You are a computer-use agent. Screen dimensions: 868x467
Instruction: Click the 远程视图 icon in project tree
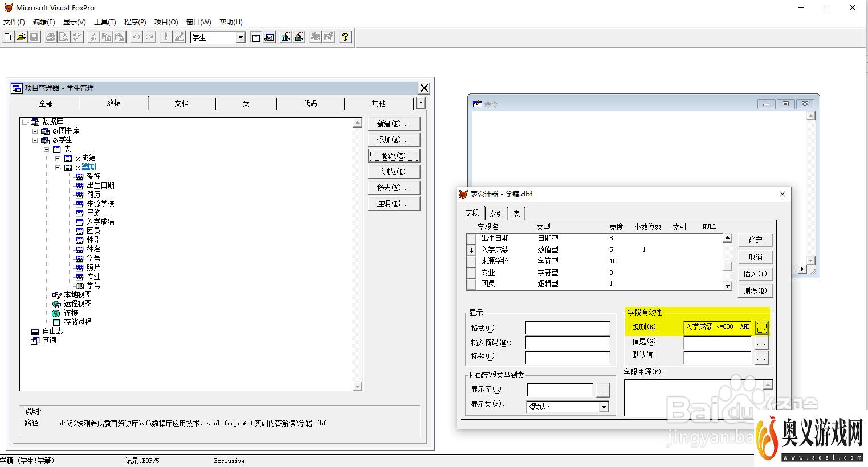pos(56,304)
